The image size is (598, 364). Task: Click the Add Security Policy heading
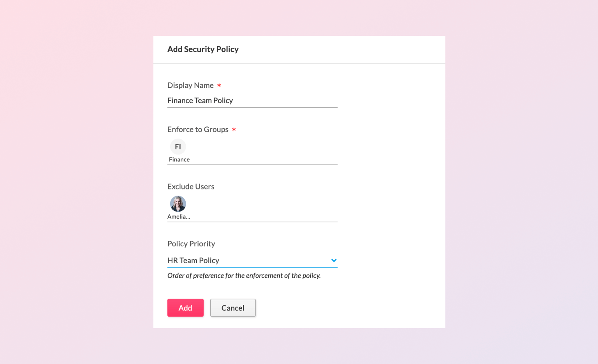point(203,49)
